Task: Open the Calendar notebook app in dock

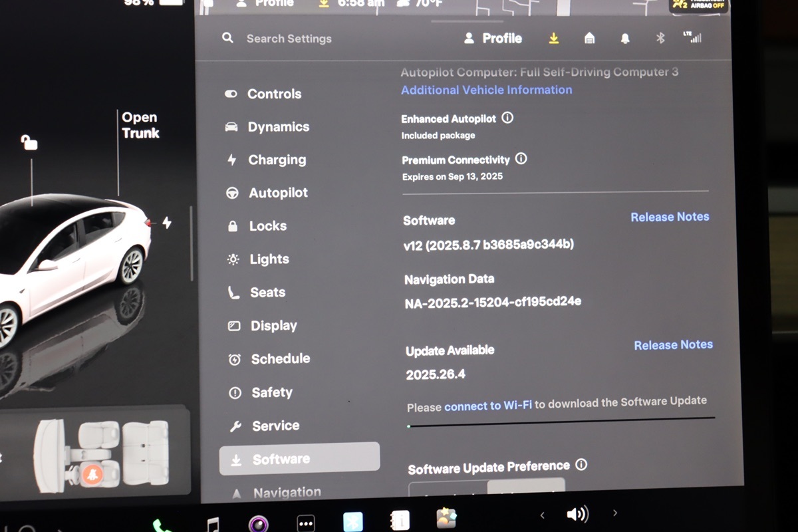Action: click(400, 520)
